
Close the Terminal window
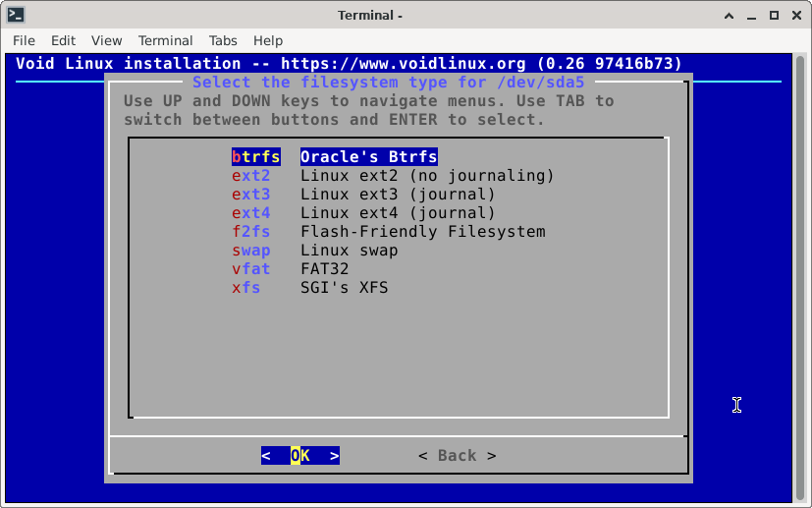(x=794, y=15)
